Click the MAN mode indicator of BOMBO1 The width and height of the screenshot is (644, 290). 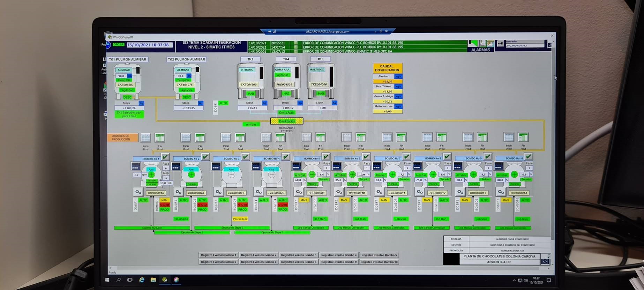click(x=164, y=200)
